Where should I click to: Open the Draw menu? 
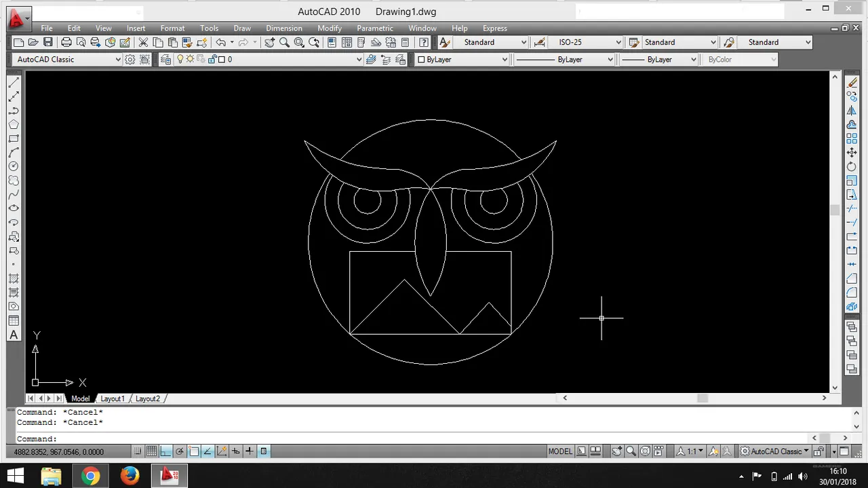tap(242, 29)
